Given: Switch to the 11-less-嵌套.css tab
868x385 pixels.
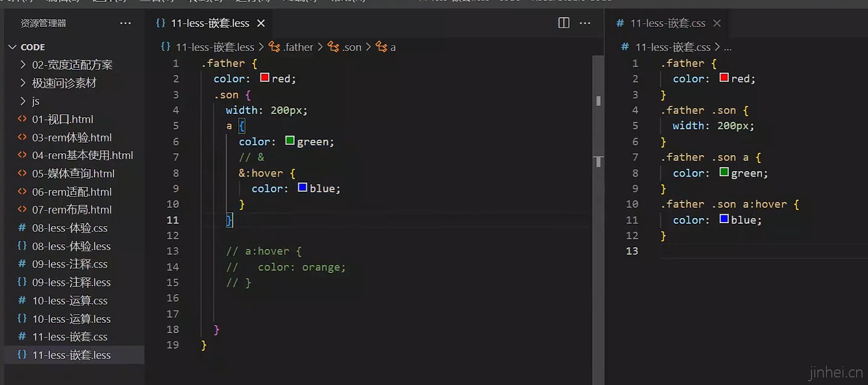Looking at the screenshot, I should coord(667,23).
